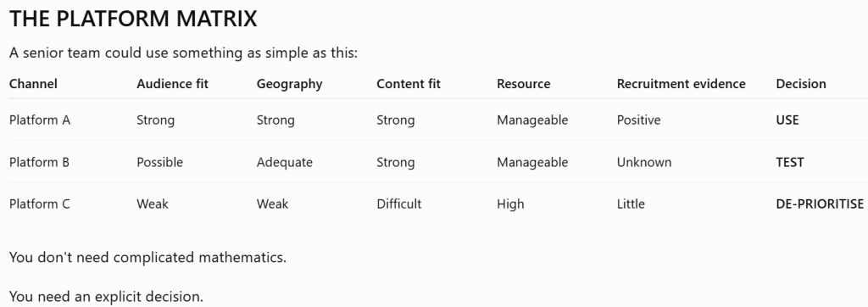The width and height of the screenshot is (868, 307).
Task: Click the Channel column header
Action: (33, 84)
